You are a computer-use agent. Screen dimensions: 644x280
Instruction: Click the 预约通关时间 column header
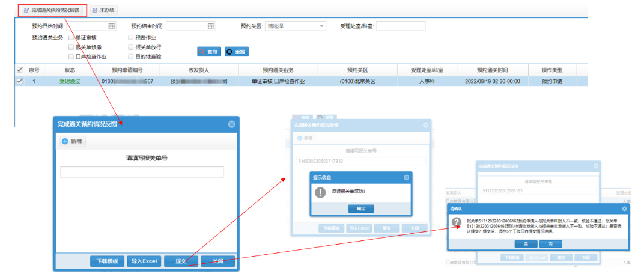click(x=493, y=70)
